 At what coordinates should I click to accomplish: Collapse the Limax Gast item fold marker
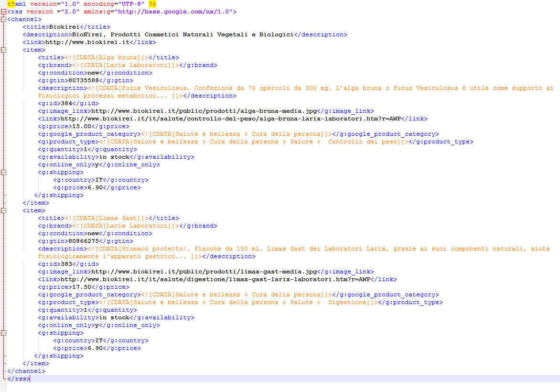point(3,210)
